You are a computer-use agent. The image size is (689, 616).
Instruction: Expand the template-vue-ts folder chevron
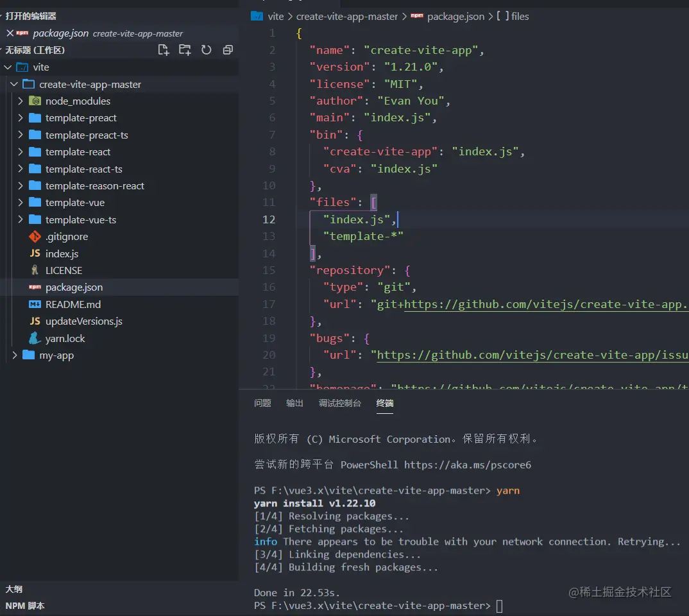pos(21,219)
